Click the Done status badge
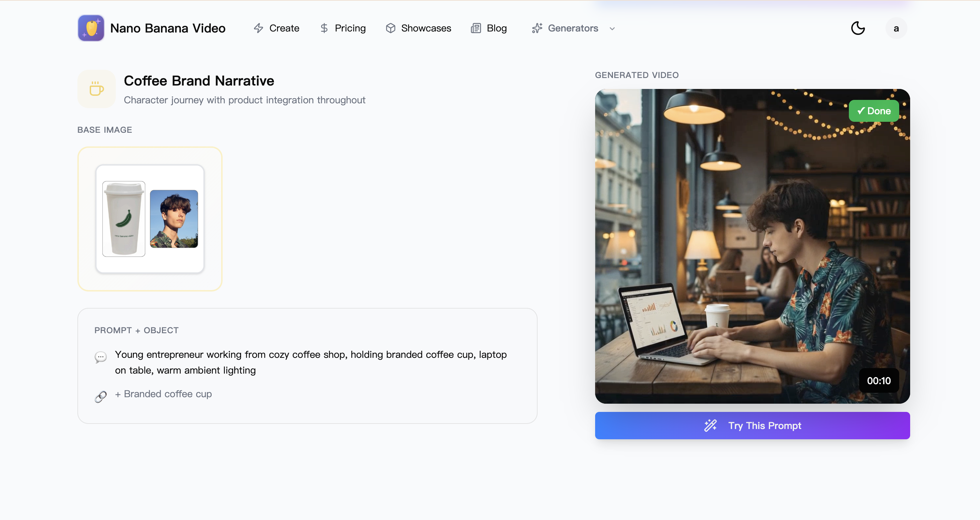 coord(874,110)
